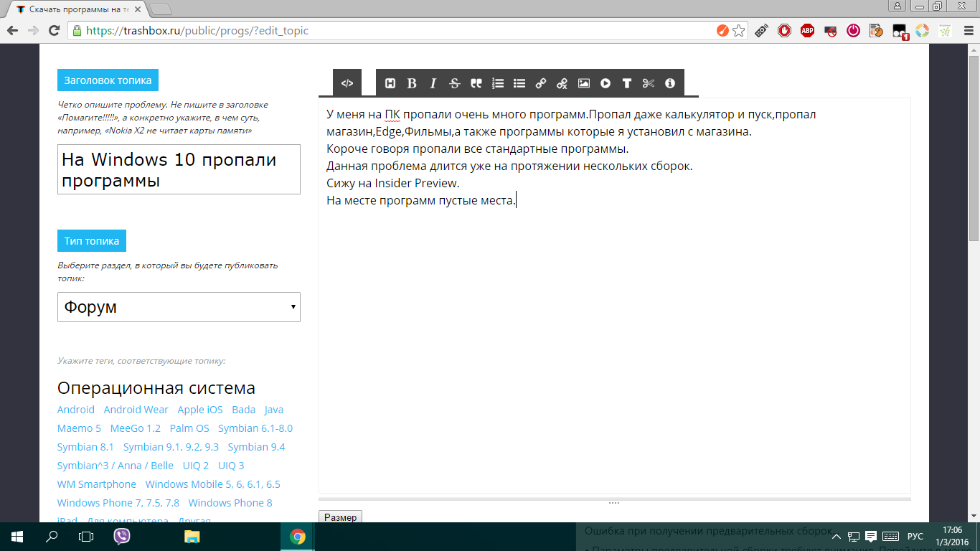Select Symbian^3 / Anna / Belle tag

[116, 466]
